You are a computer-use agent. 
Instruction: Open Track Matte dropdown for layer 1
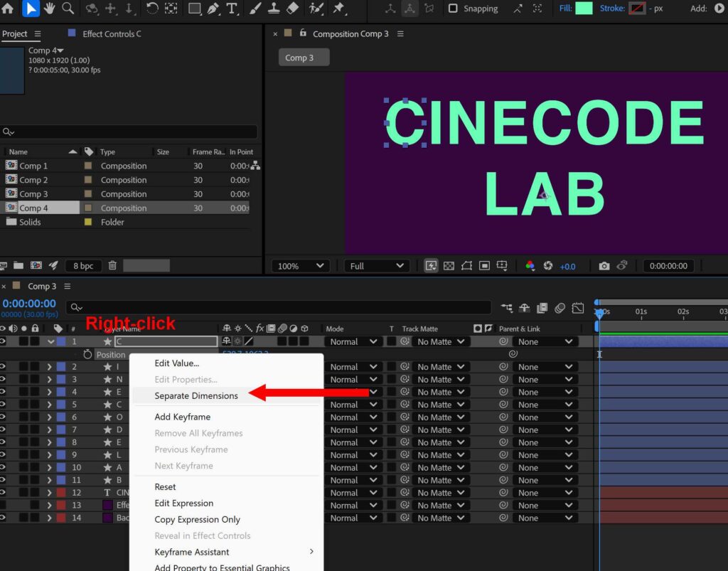point(441,341)
